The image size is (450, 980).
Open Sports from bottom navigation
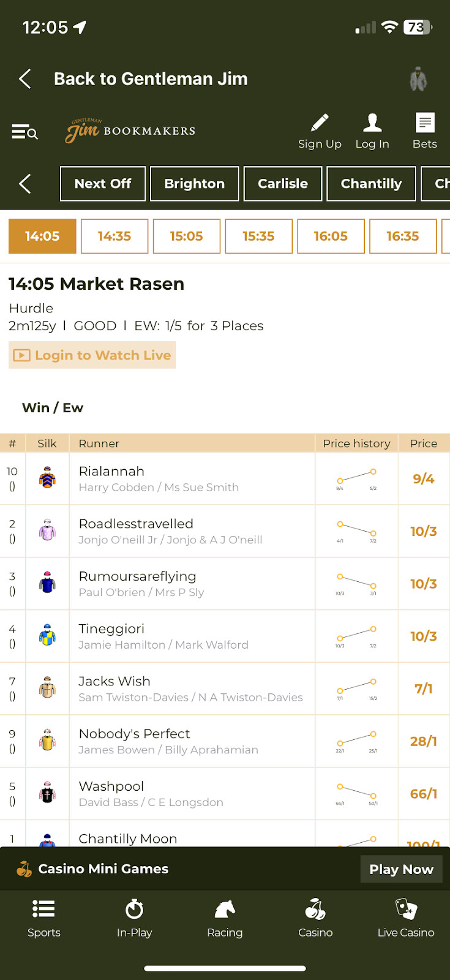(x=44, y=918)
